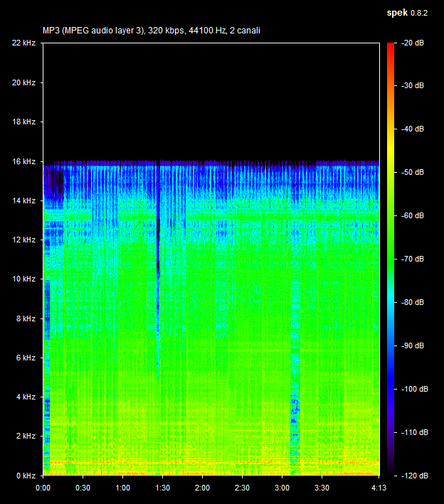Click the spek 0.8.2 version label
This screenshot has width=444, height=504.
pos(407,13)
